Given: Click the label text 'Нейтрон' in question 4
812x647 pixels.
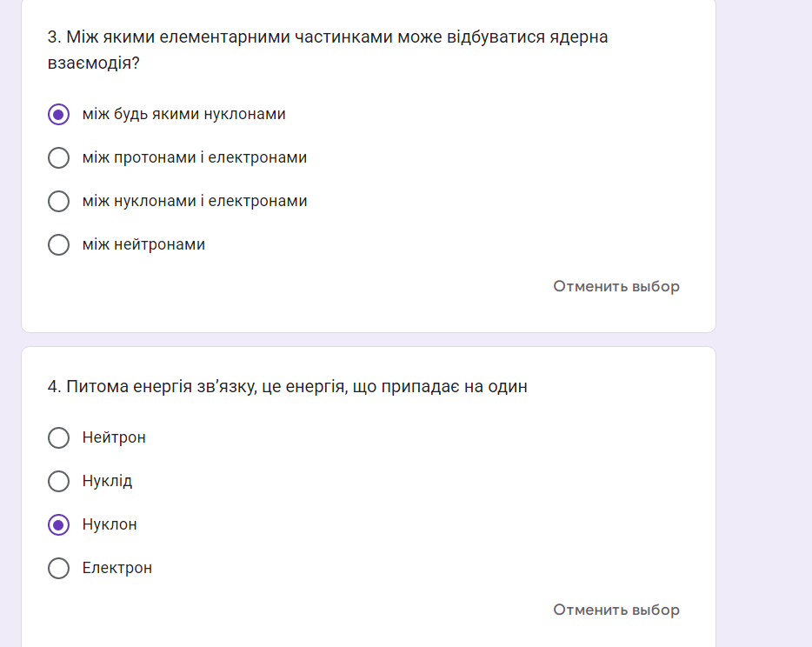Looking at the screenshot, I should coord(114,437).
